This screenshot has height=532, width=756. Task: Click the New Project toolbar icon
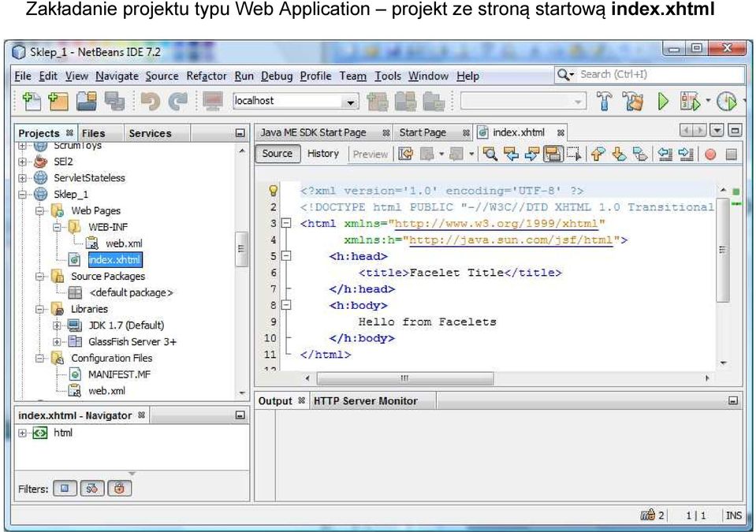58,101
